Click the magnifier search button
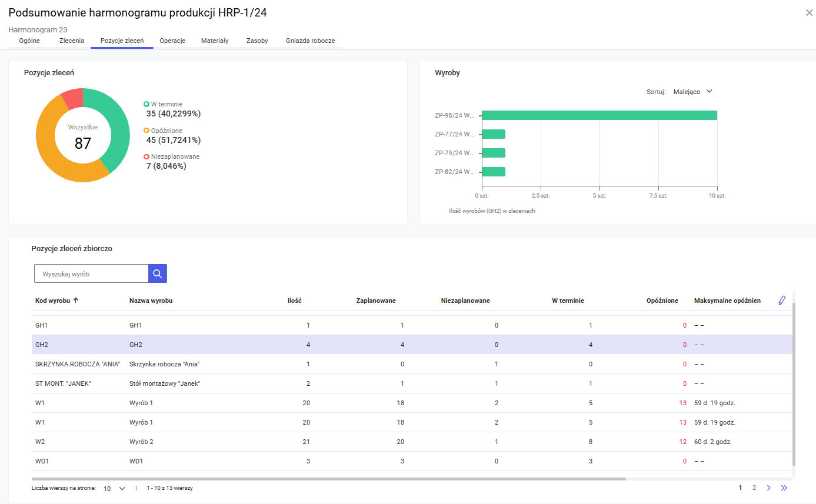The width and height of the screenshot is (816, 504). [158, 273]
